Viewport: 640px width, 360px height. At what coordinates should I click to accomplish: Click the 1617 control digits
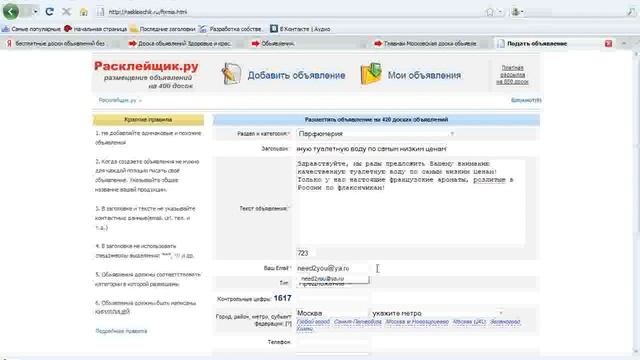pyautogui.click(x=282, y=298)
